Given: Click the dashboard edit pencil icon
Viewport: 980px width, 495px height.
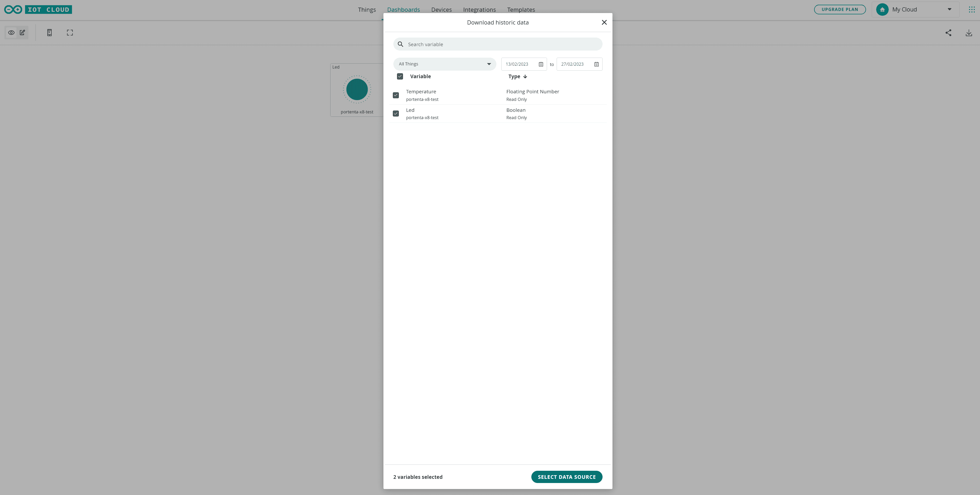Looking at the screenshot, I should (x=22, y=33).
